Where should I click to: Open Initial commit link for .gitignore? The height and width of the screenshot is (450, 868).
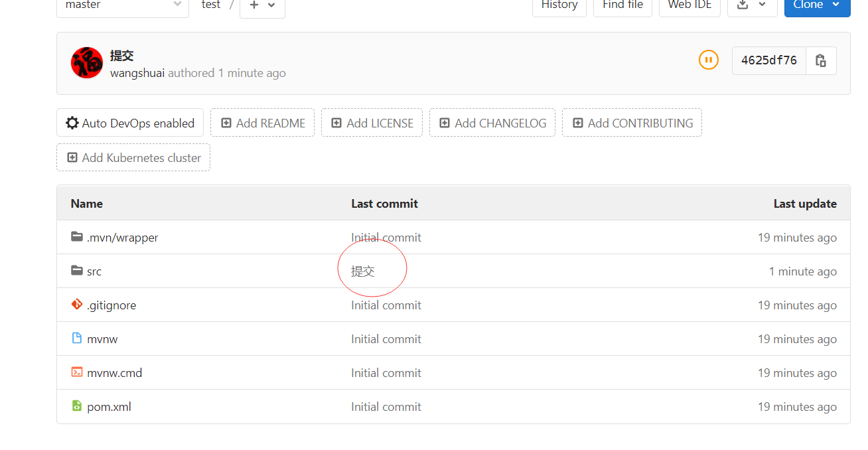coord(386,305)
